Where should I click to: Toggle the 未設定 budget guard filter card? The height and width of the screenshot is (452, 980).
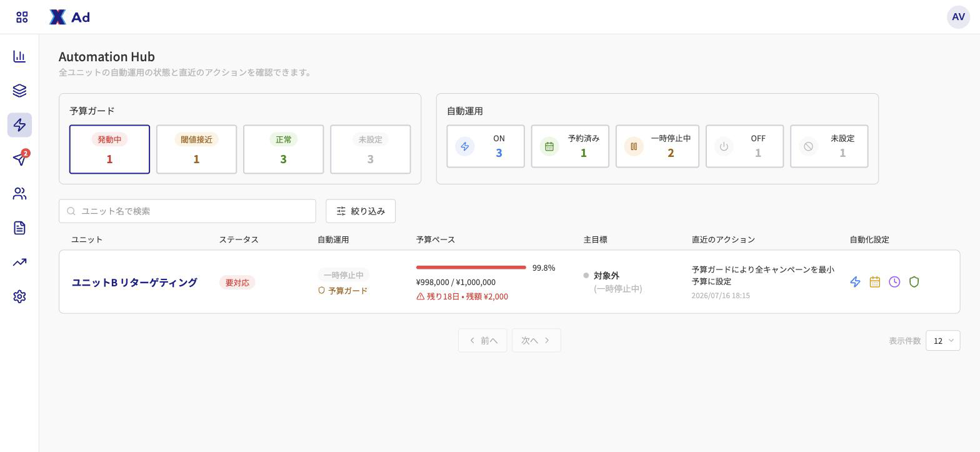(370, 149)
